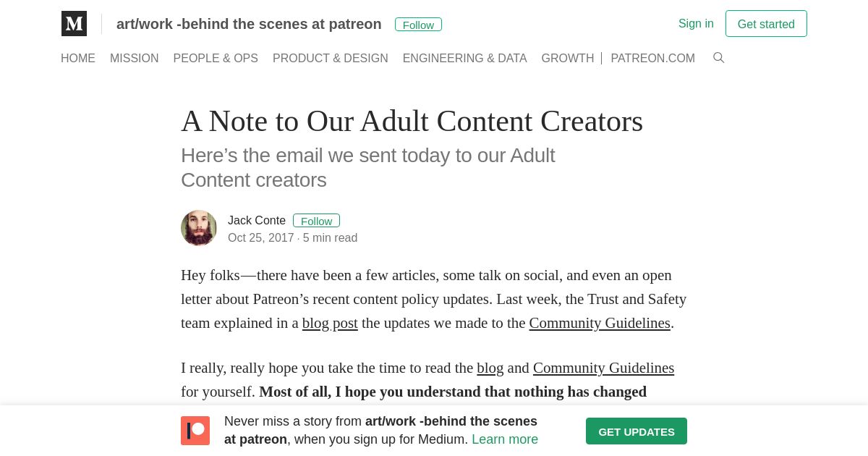Open the MISSION section

pyautogui.click(x=135, y=59)
